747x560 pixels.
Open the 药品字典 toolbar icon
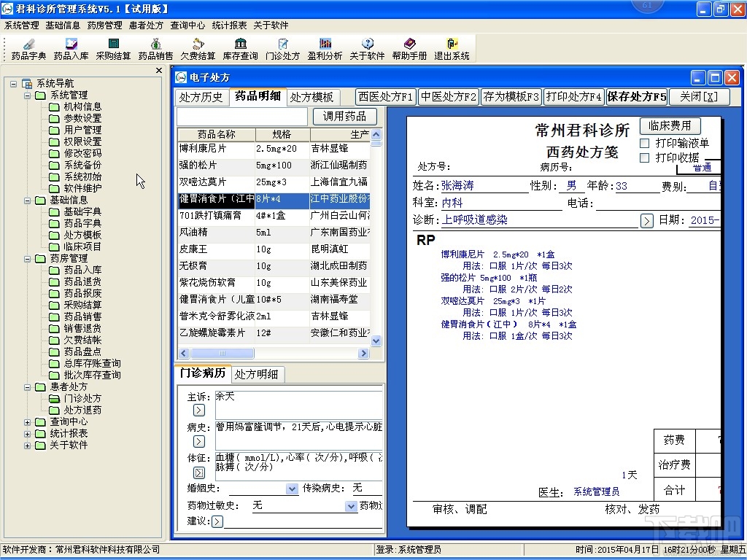[x=28, y=44]
